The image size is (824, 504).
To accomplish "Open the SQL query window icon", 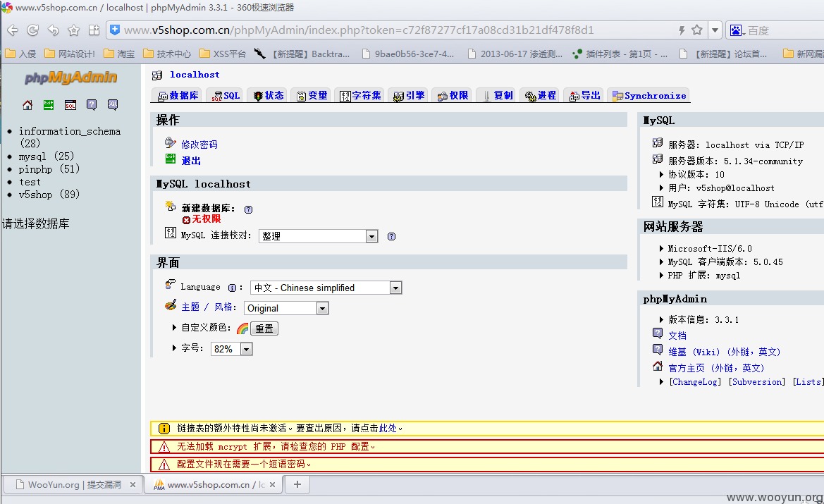I will pyautogui.click(x=70, y=105).
